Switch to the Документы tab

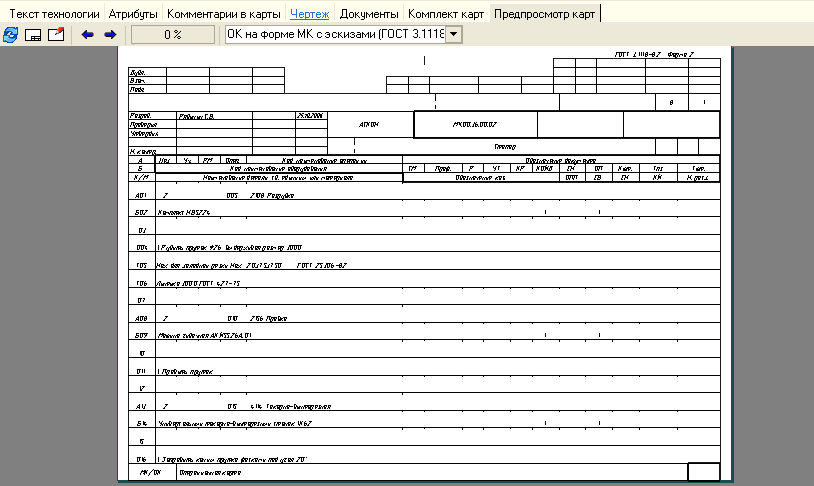tap(369, 14)
